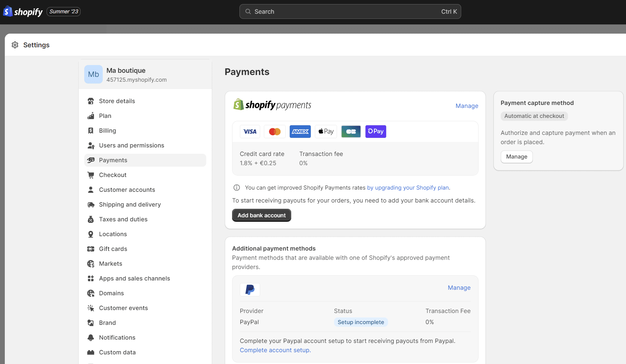Go to Billing settings
626x364 pixels.
tap(145, 130)
